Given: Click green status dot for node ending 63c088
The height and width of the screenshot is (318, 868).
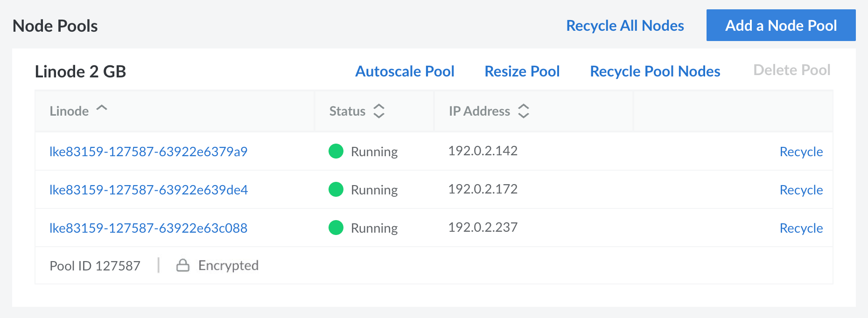Looking at the screenshot, I should coord(336,228).
